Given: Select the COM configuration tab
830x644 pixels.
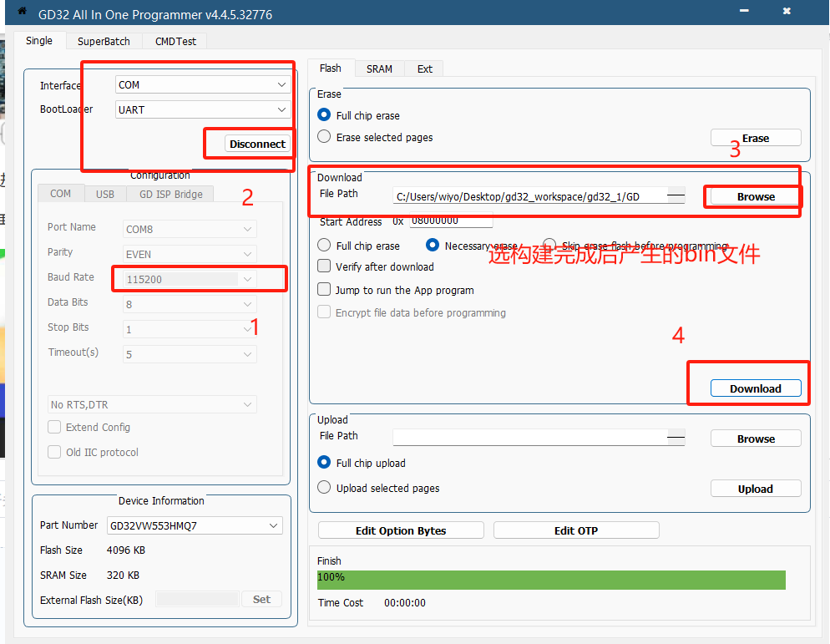Looking at the screenshot, I should [60, 194].
